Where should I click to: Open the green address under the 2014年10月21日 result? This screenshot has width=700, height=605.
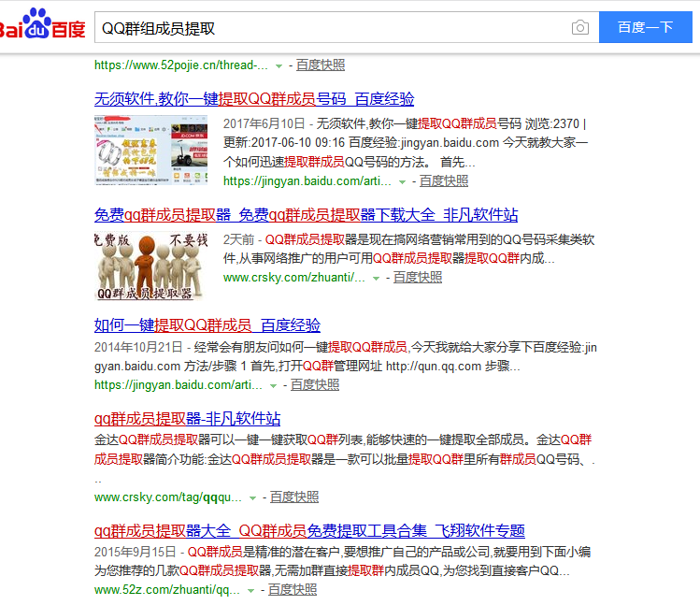pos(179,385)
